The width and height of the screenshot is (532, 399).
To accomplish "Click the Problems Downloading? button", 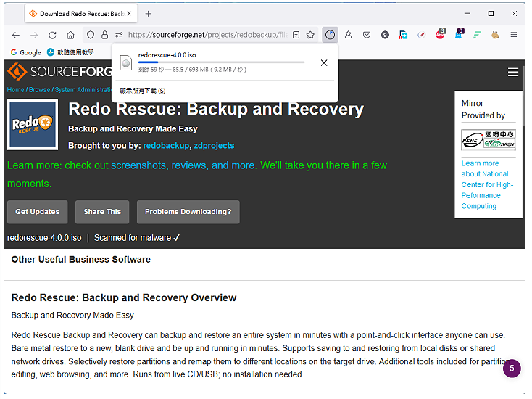I will point(188,212).
